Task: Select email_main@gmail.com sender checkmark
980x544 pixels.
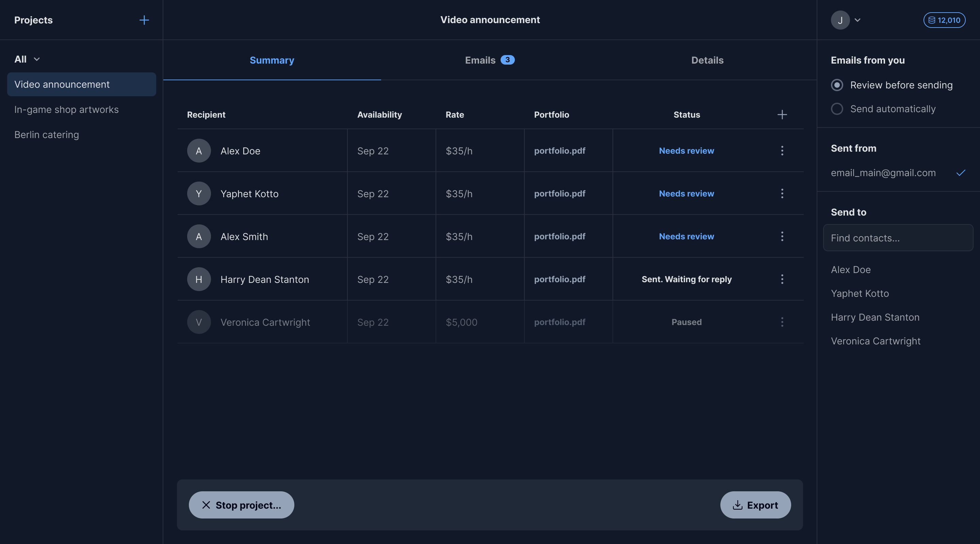Action: [x=961, y=173]
